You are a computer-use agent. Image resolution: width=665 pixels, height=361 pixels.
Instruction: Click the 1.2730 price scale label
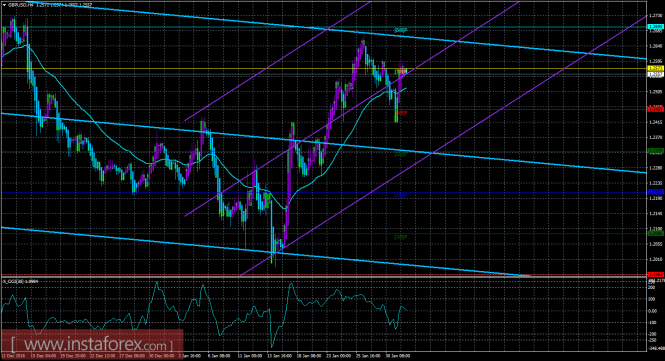pyautogui.click(x=655, y=16)
